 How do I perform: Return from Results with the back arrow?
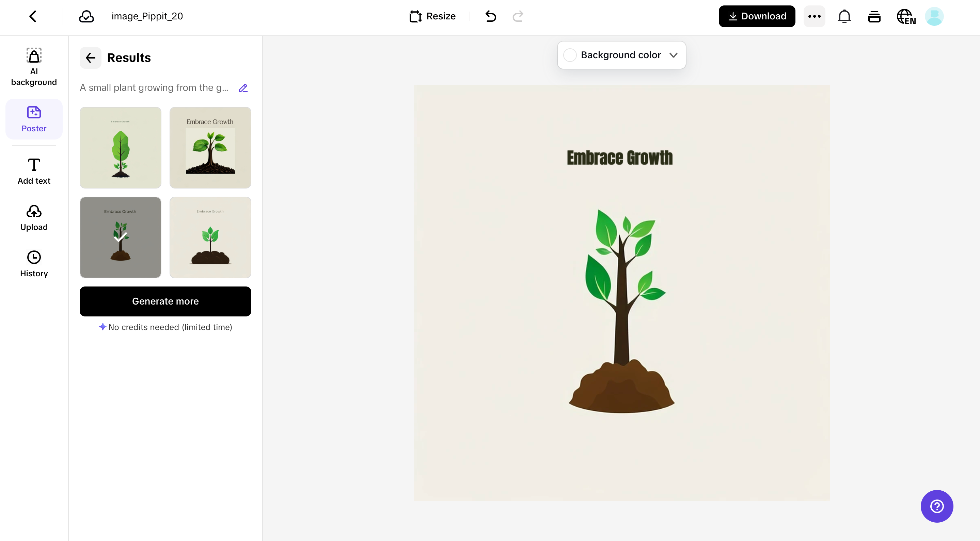pos(90,58)
